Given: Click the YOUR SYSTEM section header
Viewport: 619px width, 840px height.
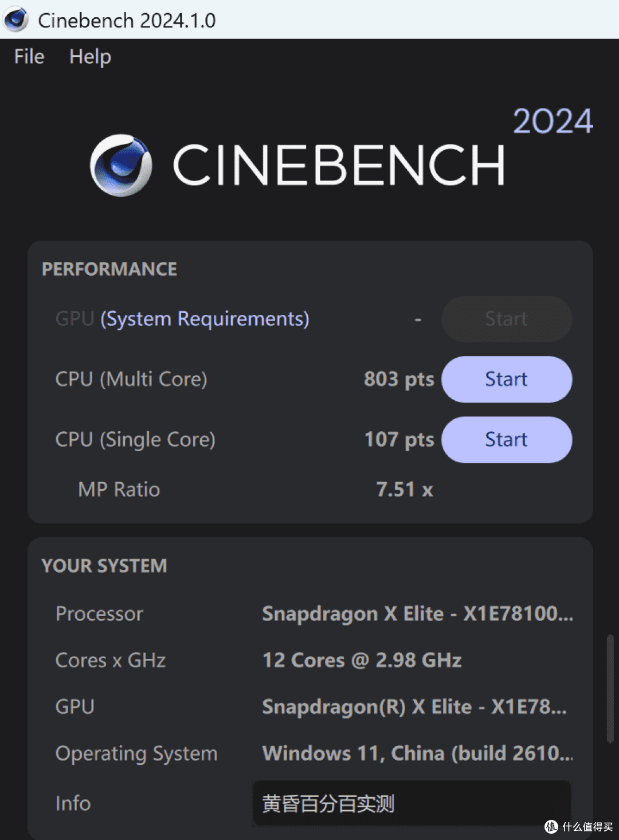Looking at the screenshot, I should 104,566.
